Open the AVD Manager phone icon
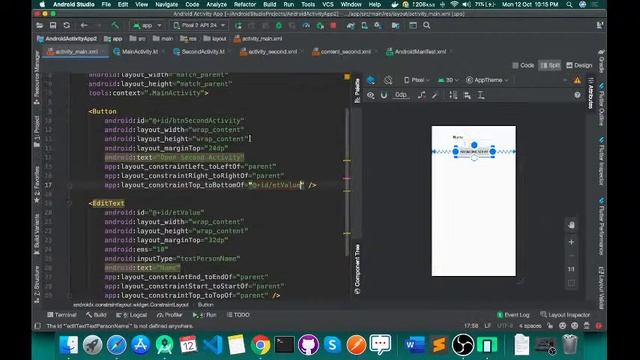Screen dimensions: 640x360 click(364, 25)
